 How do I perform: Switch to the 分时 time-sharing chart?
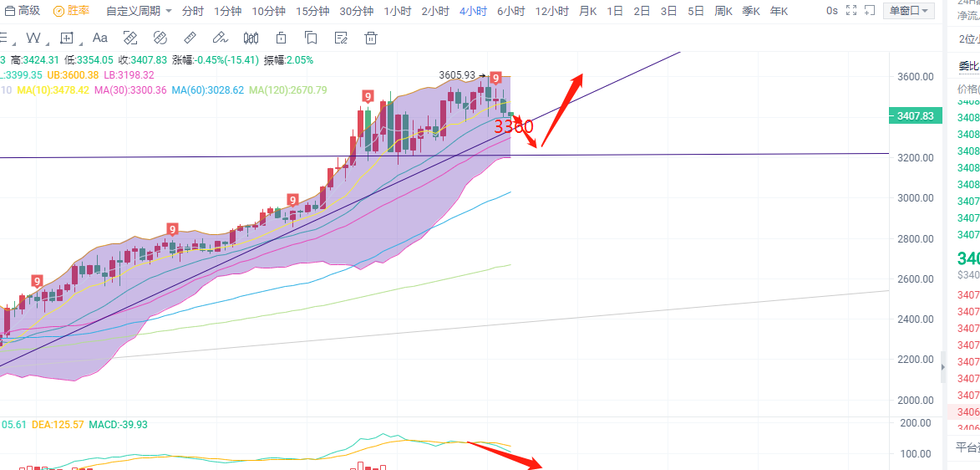pos(192,11)
